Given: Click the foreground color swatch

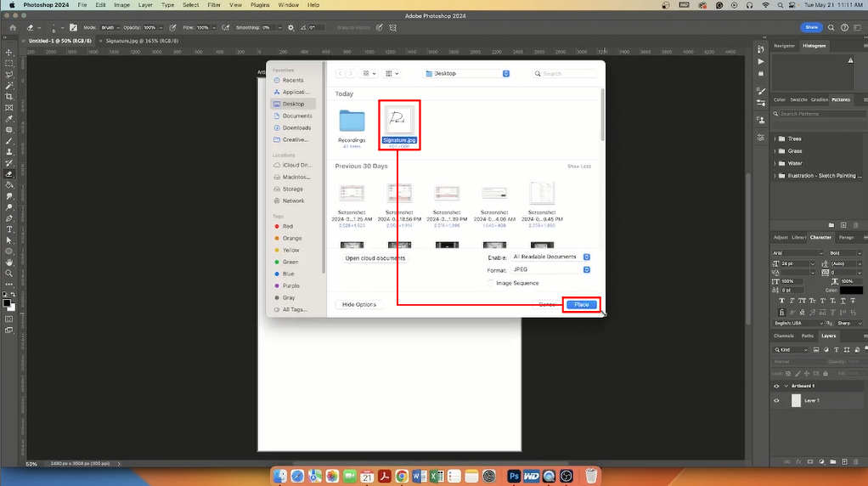Looking at the screenshot, I should 7,303.
